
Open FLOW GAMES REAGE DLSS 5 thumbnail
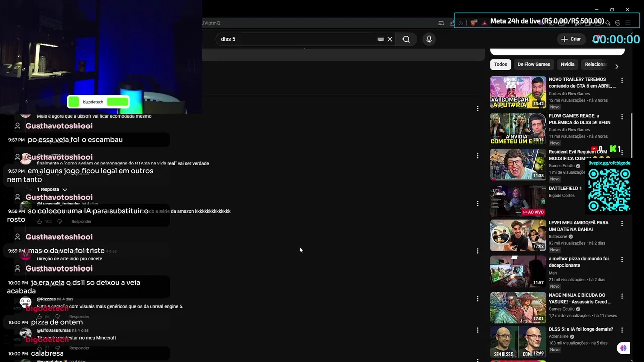[518, 128]
